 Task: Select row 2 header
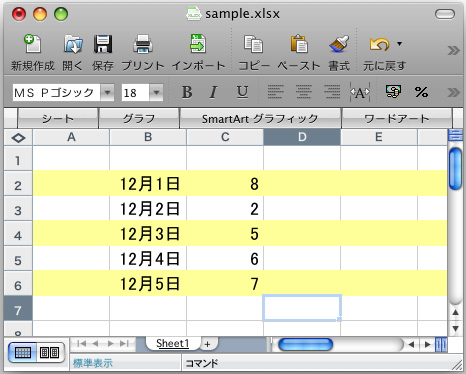coord(18,183)
